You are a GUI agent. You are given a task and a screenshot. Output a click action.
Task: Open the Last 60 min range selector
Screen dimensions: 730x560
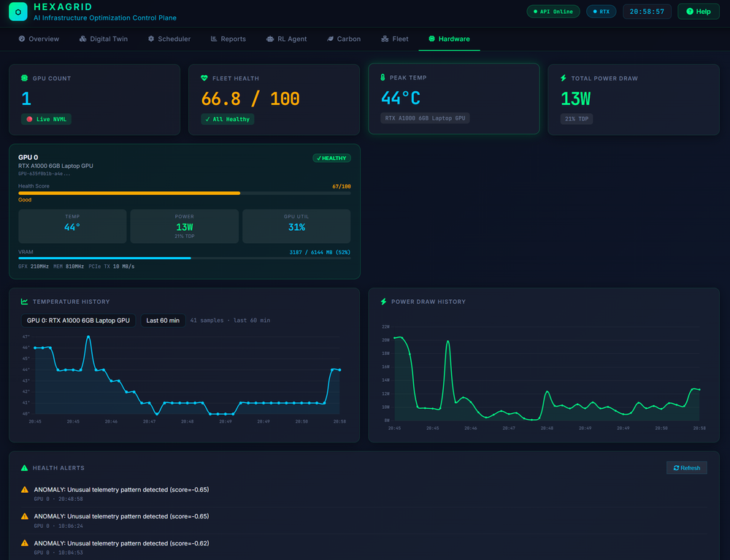click(162, 320)
